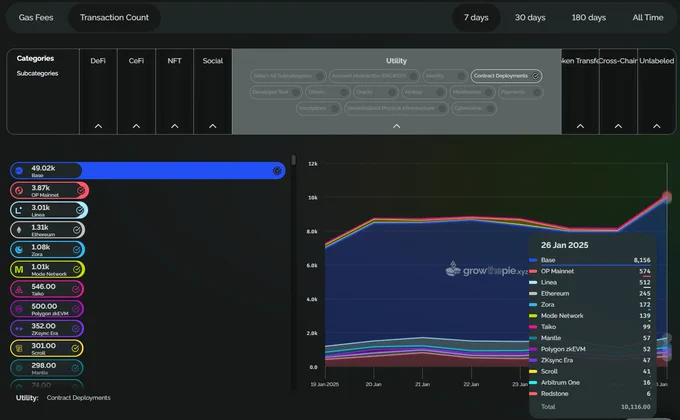Viewport: 680px width, 420px height.
Task: Expand the Cross-Chain category chevron
Action: coord(618,126)
